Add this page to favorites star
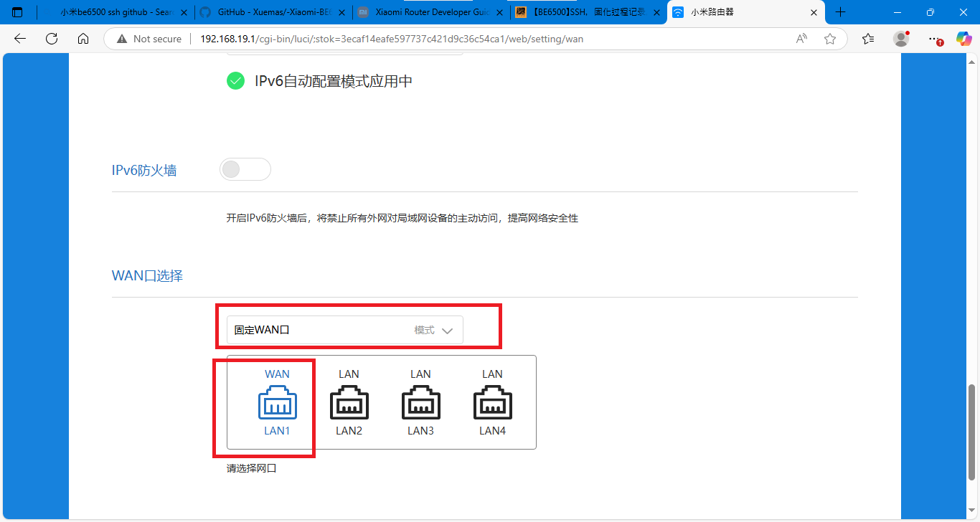Image resolution: width=980 pixels, height=522 pixels. (830, 39)
